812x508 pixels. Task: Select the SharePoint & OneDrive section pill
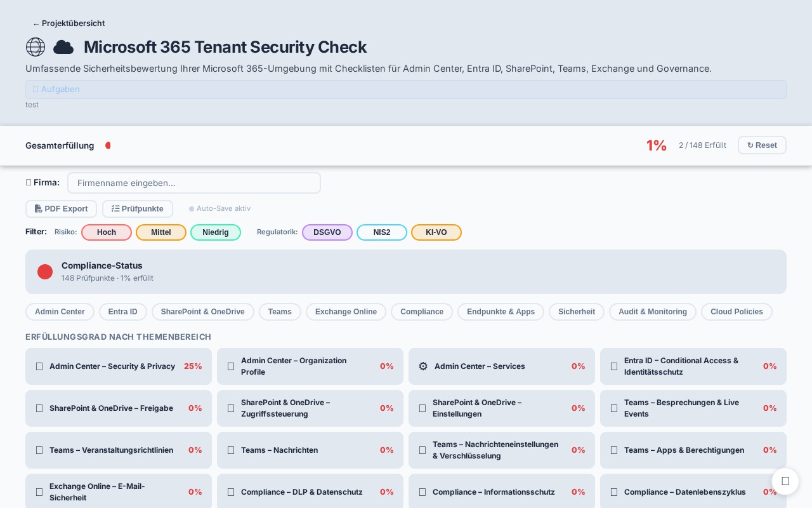[203, 312]
